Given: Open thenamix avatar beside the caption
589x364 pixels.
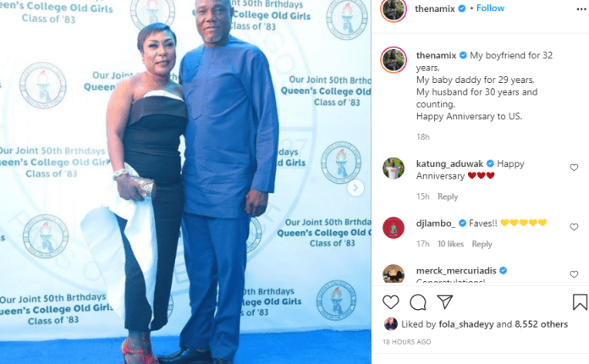Looking at the screenshot, I should coord(394,60).
